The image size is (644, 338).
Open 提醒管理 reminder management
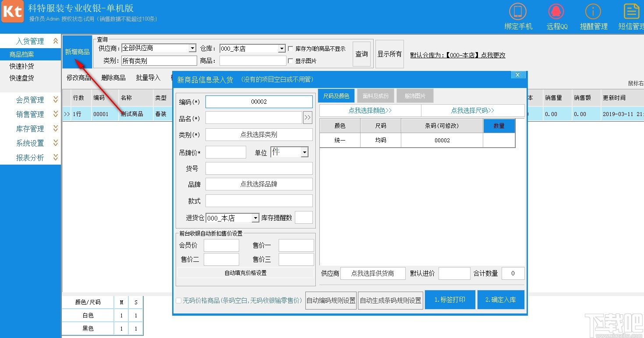point(593,15)
